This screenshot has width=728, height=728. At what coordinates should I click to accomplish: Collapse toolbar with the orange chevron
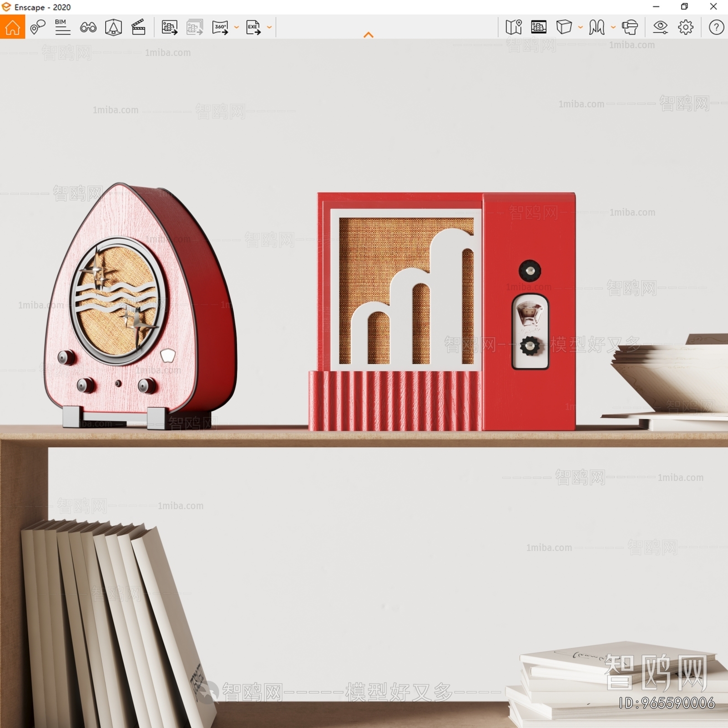369,35
